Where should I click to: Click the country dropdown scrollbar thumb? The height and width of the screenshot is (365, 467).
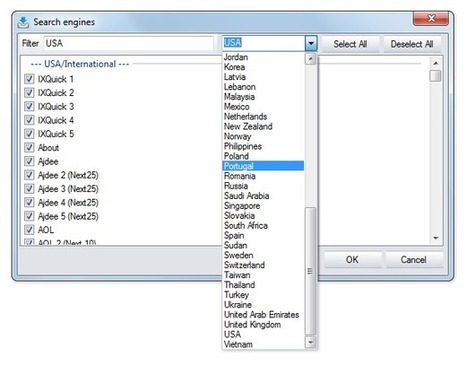coord(311,271)
